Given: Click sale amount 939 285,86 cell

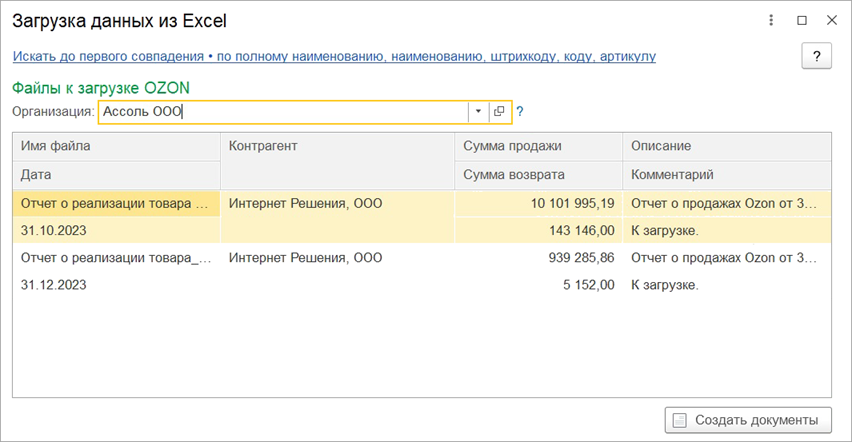Looking at the screenshot, I should (538, 257).
